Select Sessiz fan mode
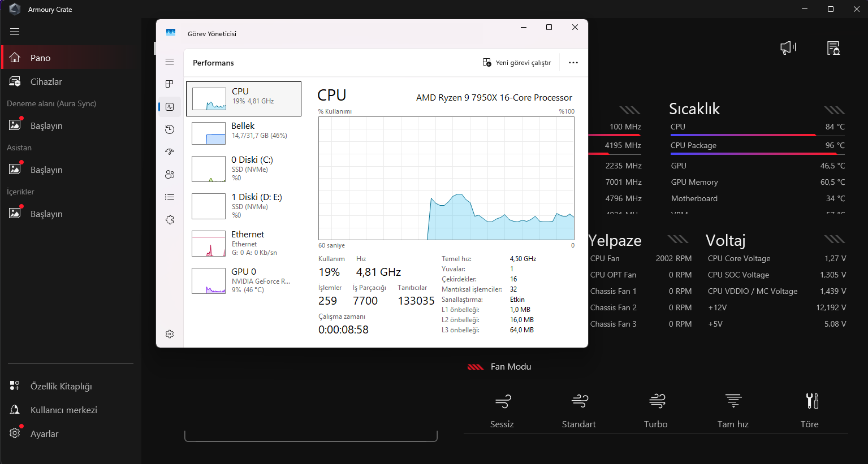 click(x=502, y=411)
